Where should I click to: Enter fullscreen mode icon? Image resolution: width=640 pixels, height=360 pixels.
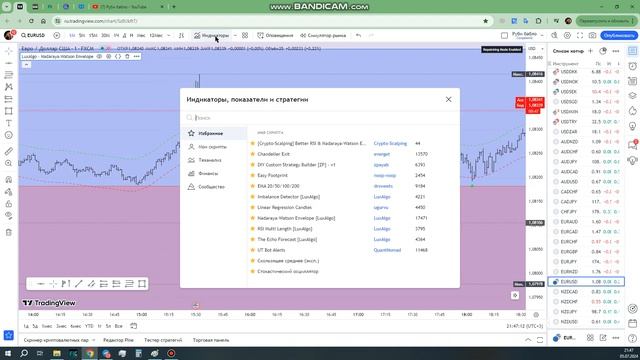(580, 36)
